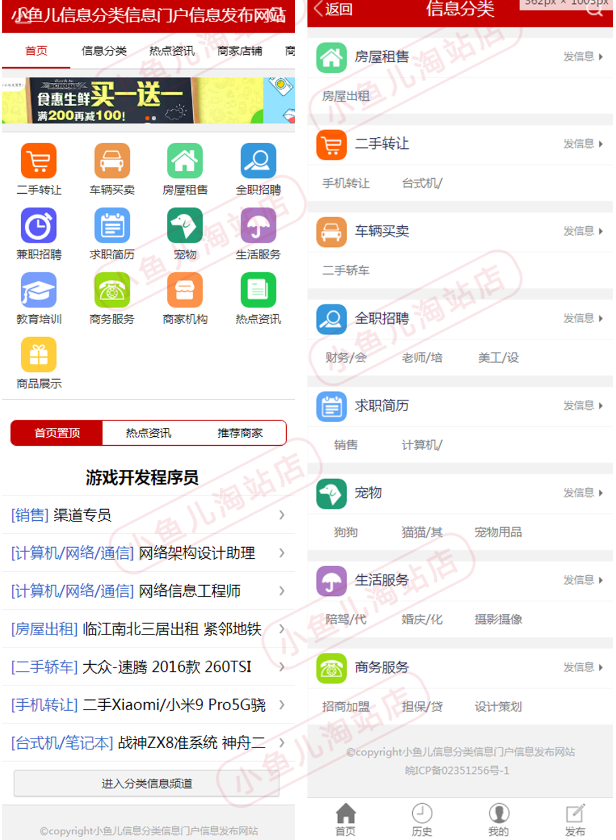
Task: Click the 买一送一 promotional banner
Action: pos(148,100)
